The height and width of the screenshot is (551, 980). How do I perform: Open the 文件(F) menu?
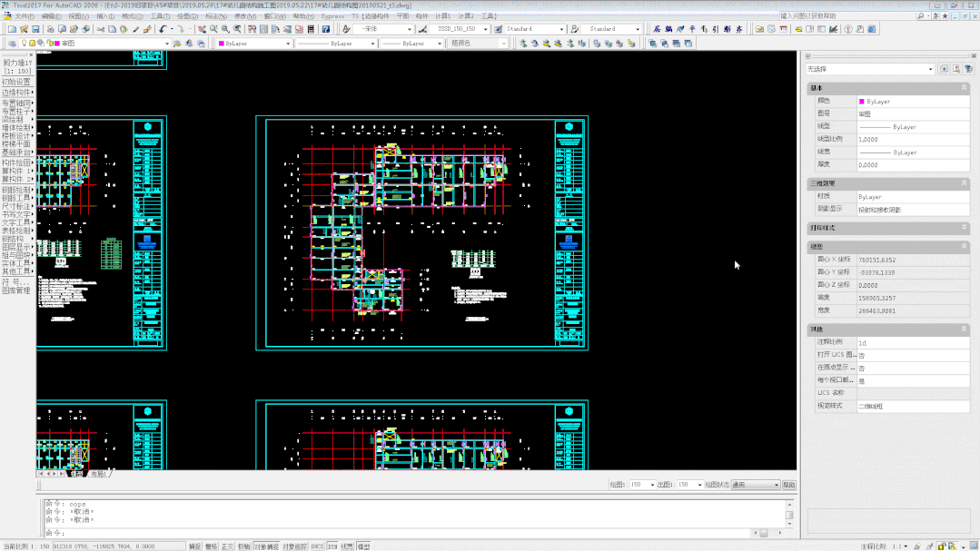pos(25,16)
